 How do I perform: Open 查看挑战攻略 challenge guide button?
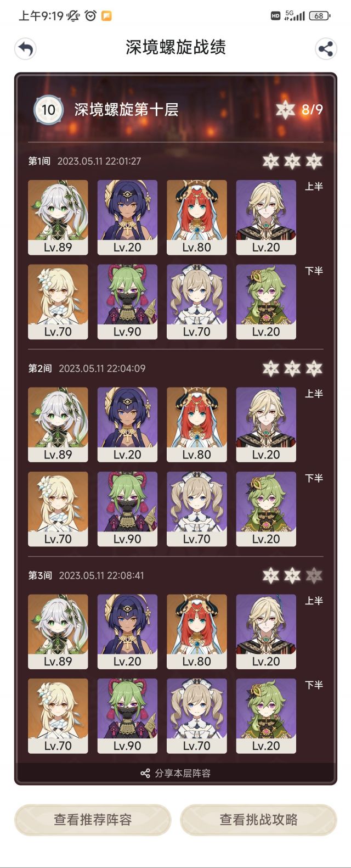[258, 820]
